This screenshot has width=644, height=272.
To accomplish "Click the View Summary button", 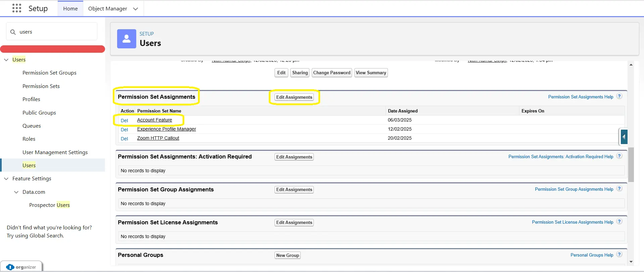I will click(x=371, y=73).
